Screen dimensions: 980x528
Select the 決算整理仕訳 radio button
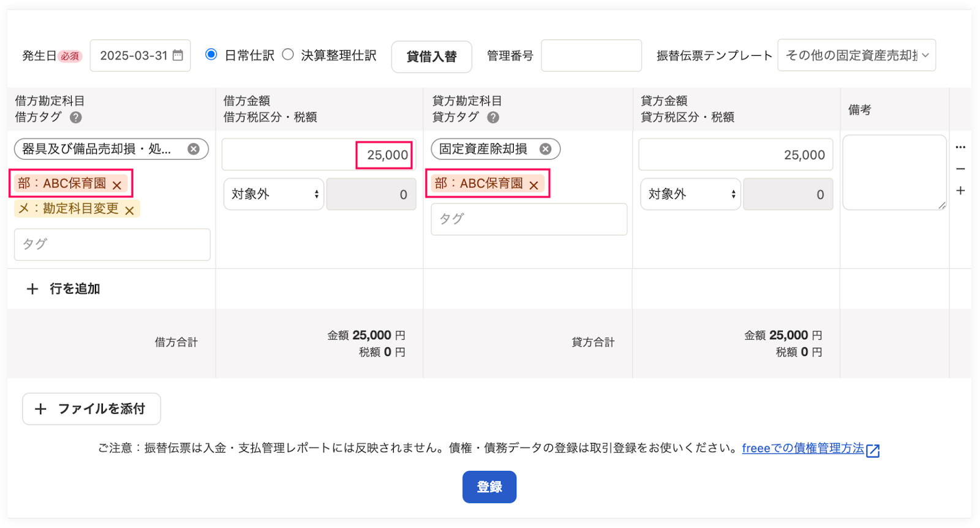coord(288,55)
